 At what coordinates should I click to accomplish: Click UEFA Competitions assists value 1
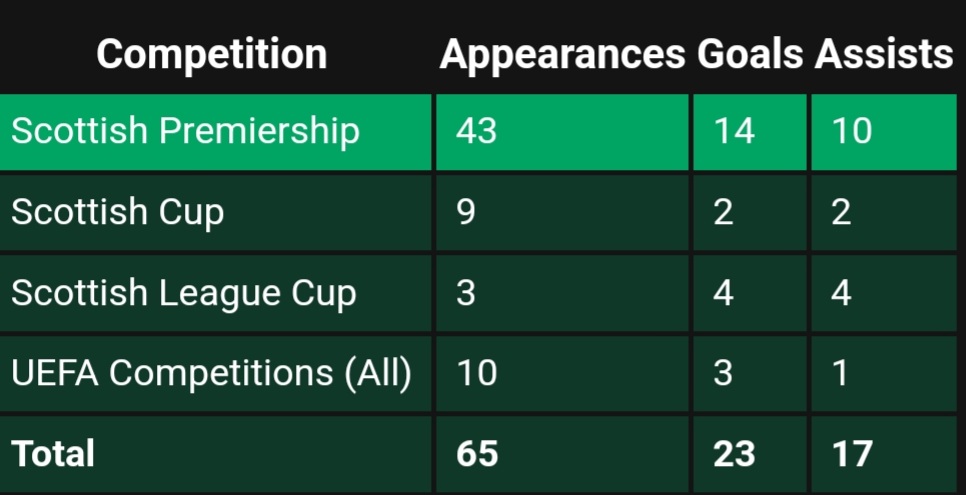click(x=840, y=374)
